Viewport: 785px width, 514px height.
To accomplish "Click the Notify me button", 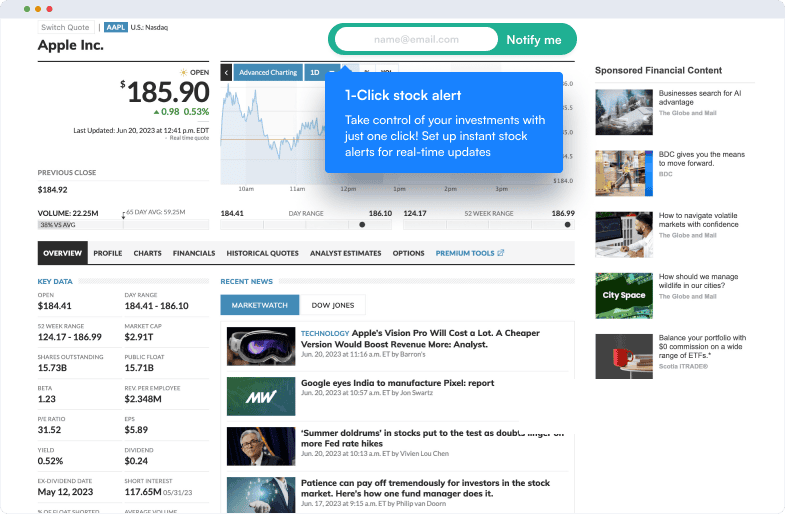I will 534,40.
